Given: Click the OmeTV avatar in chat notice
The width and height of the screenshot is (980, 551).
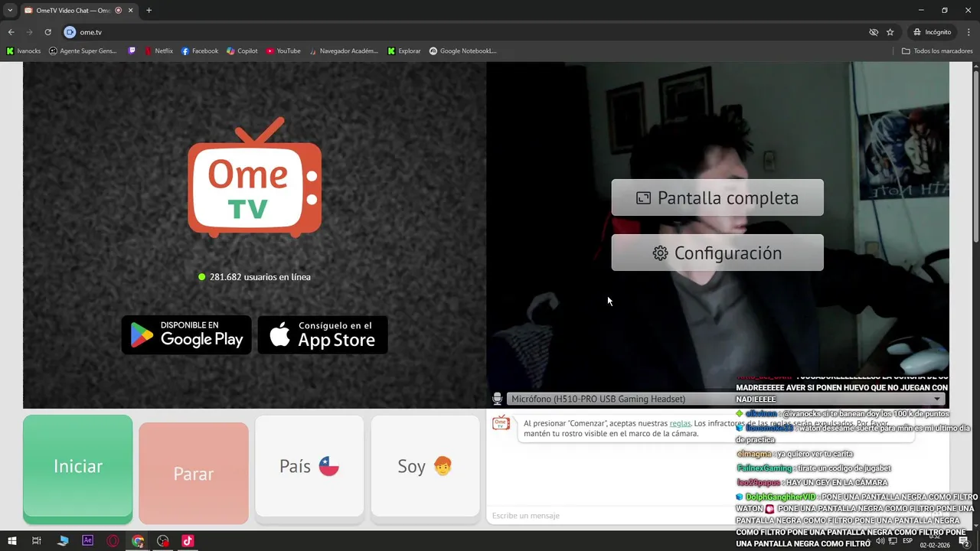Looking at the screenshot, I should pyautogui.click(x=501, y=423).
